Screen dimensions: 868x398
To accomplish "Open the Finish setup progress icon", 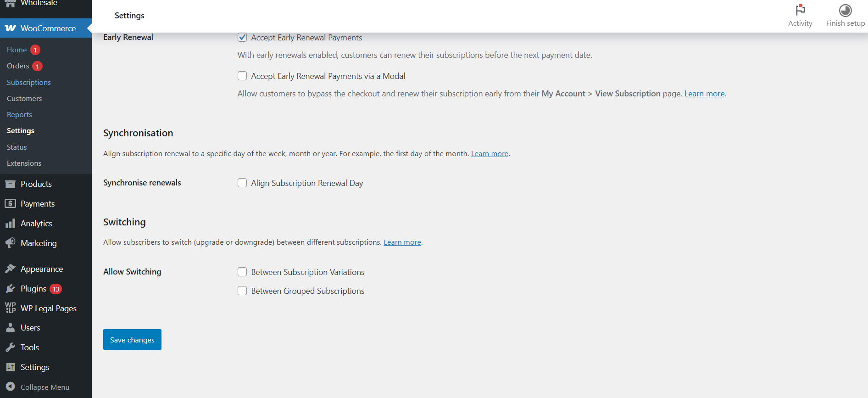I will click(x=845, y=10).
